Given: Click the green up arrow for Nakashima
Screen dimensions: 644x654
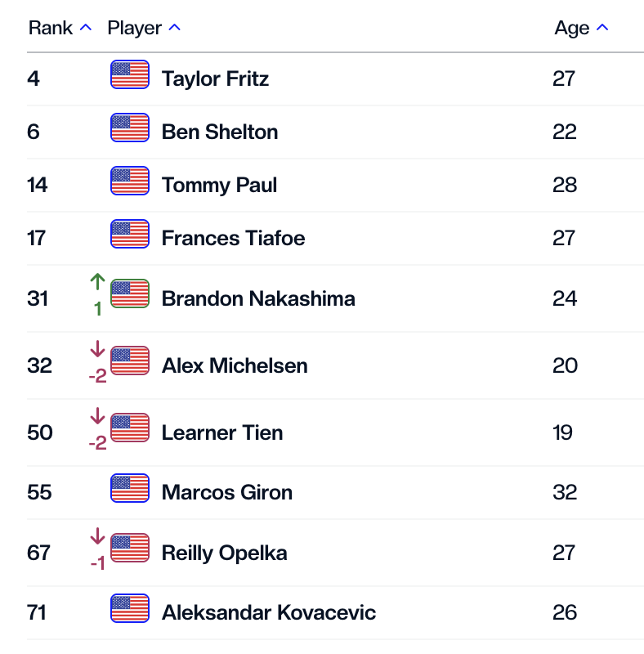Looking at the screenshot, I should 97,283.
